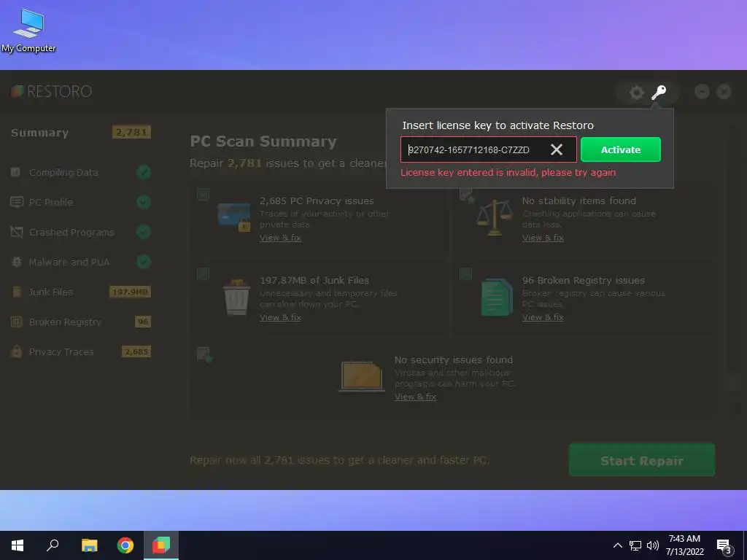Open Malware and PUA in the sidebar
The image size is (747, 560).
pyautogui.click(x=69, y=262)
